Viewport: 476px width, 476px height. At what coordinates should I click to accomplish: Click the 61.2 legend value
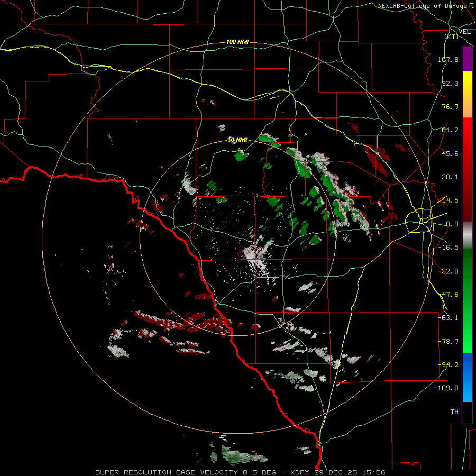coord(450,130)
